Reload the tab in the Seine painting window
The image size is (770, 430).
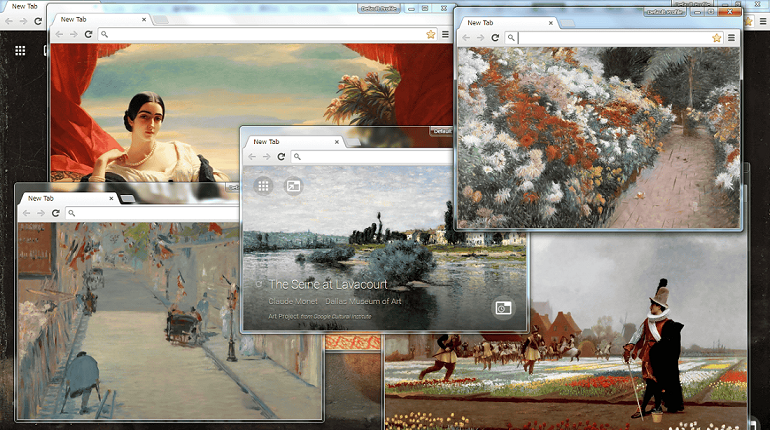click(281, 157)
